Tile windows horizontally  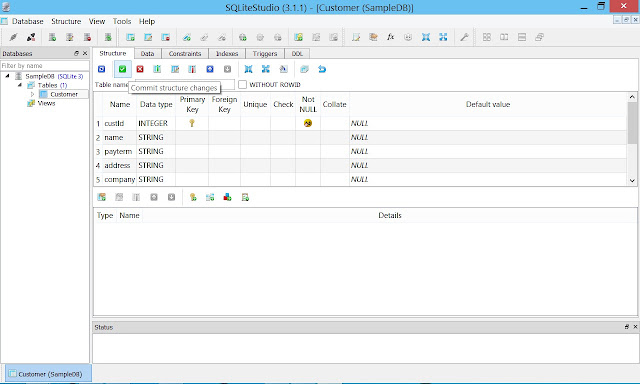(504, 37)
